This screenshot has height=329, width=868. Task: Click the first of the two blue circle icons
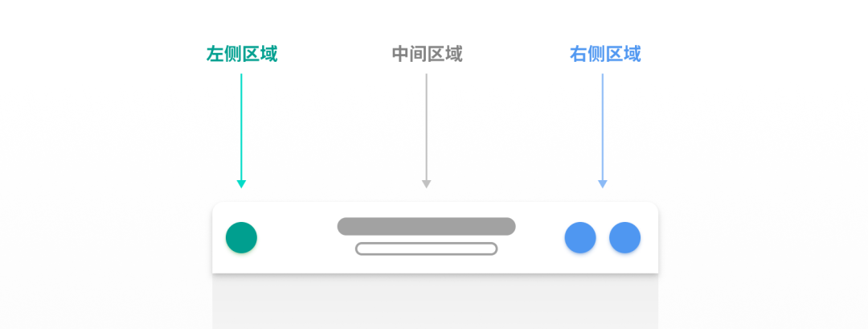(580, 237)
